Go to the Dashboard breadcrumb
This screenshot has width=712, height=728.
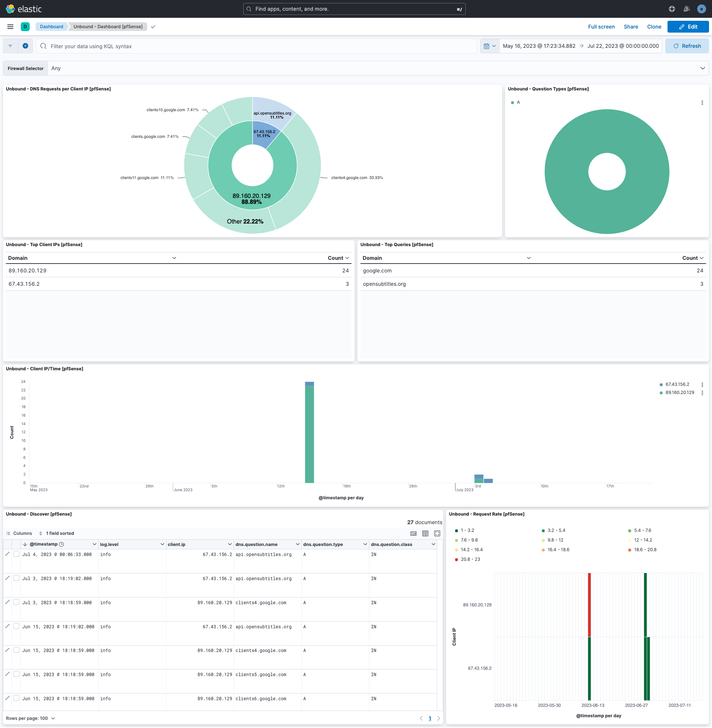click(x=51, y=27)
